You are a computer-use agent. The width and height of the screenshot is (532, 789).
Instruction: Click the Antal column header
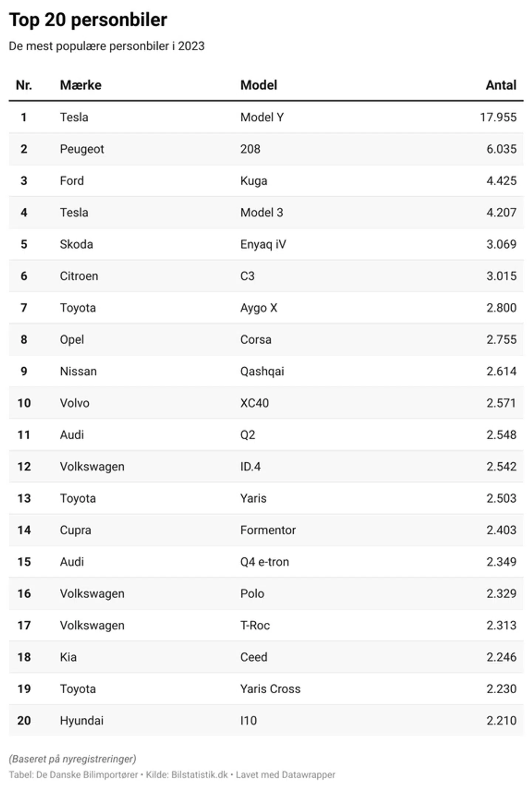coord(501,85)
